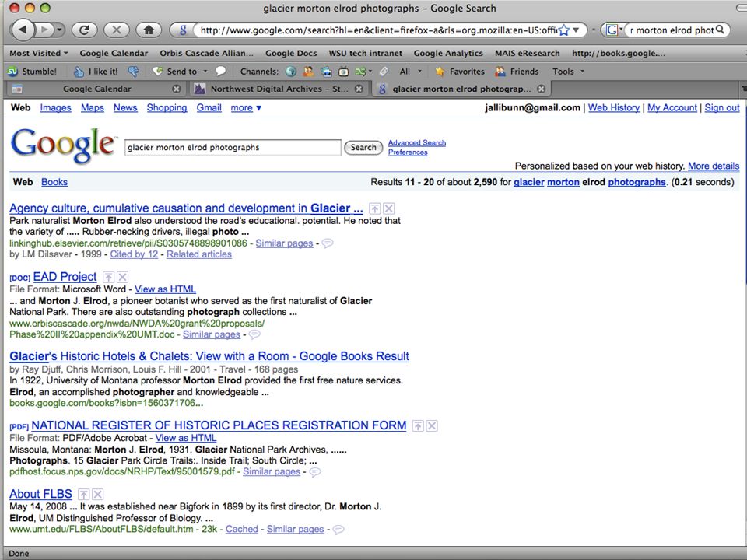Click the magnifier in the browser search box

tap(720, 30)
